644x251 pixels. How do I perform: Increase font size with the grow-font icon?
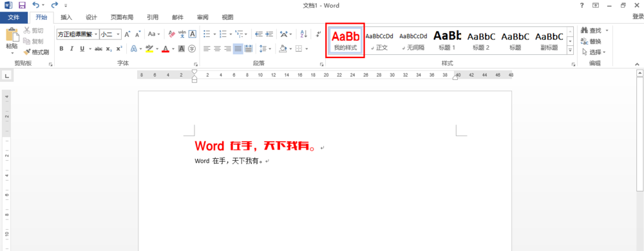click(x=128, y=34)
